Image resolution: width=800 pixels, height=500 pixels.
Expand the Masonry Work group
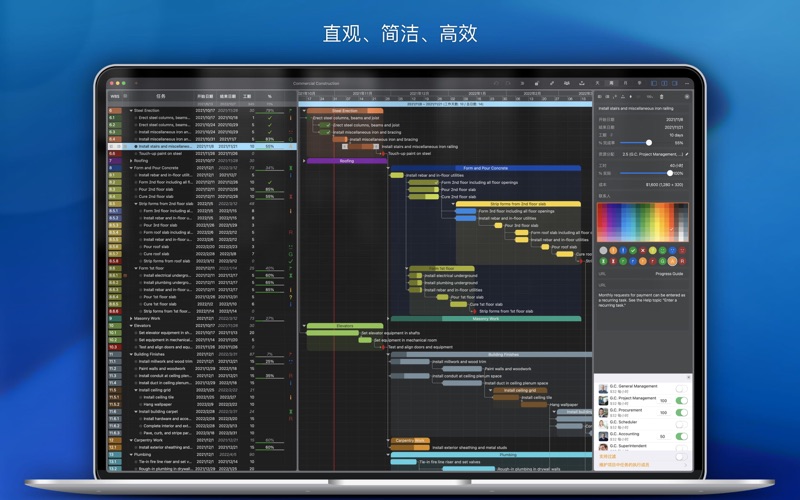click(131, 318)
